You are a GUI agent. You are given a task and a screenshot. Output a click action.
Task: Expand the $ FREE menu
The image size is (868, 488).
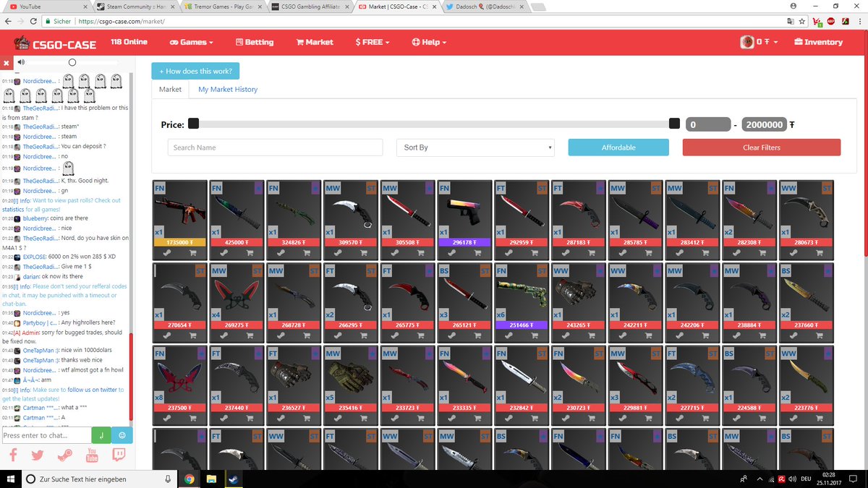373,42
